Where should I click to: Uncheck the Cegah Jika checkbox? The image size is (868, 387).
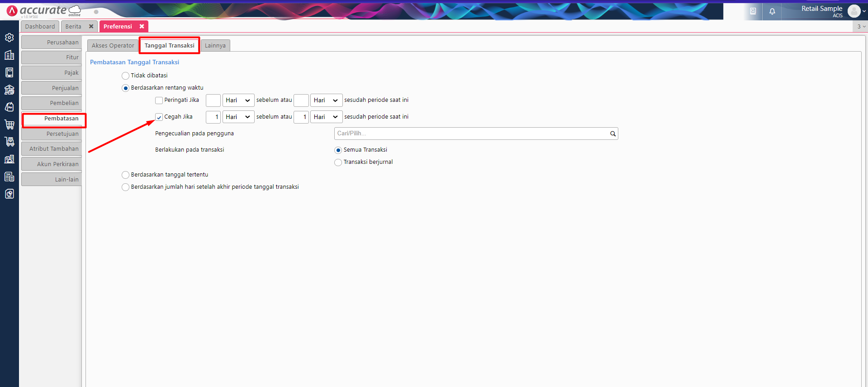[159, 117]
